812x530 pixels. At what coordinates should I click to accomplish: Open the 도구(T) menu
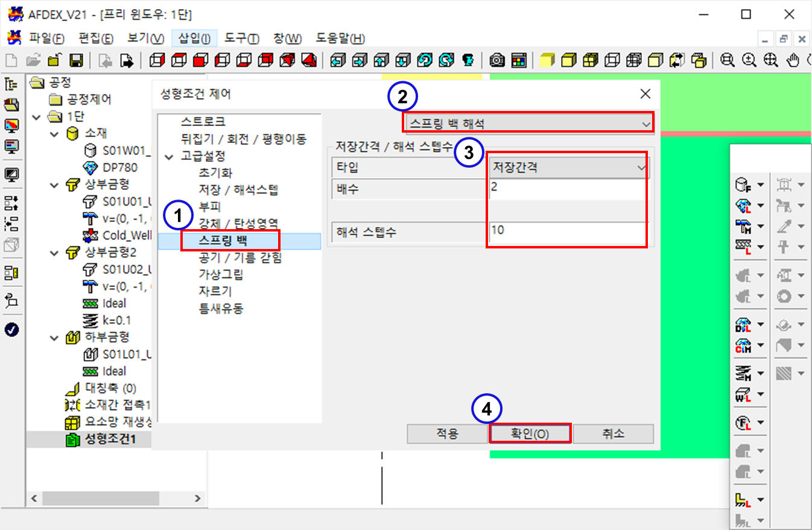coord(241,39)
